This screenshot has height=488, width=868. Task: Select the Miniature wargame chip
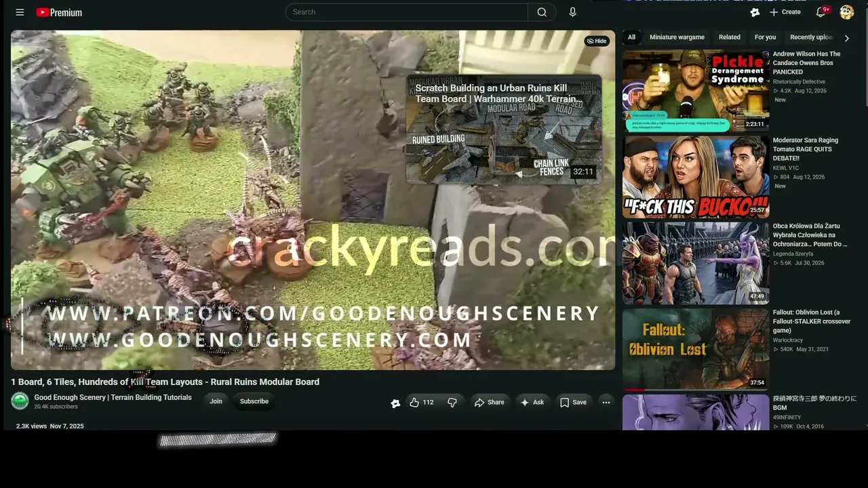[677, 37]
